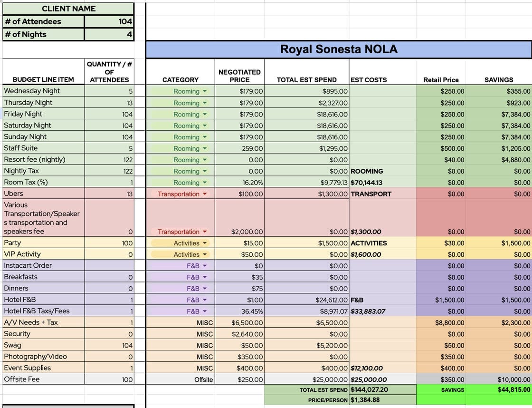Select the Resort fee (nightly) row label
The height and width of the screenshot is (408, 532).
pos(43,159)
